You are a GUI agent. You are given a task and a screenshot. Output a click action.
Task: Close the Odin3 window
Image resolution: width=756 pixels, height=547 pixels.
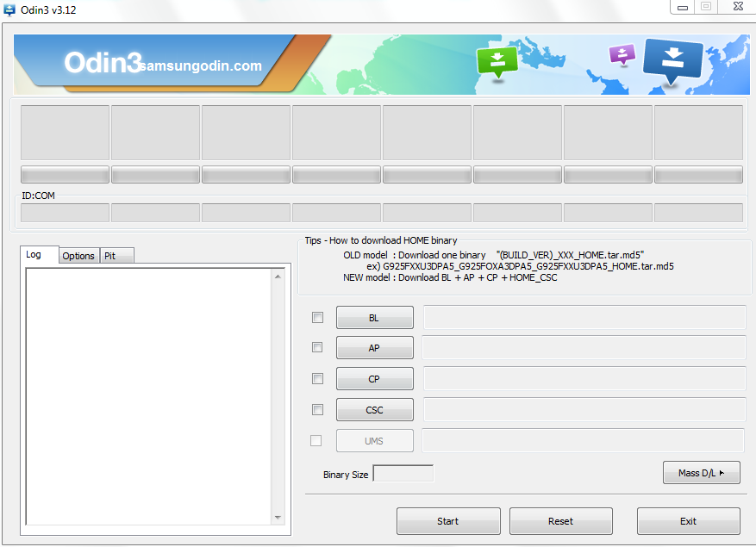[x=738, y=6]
